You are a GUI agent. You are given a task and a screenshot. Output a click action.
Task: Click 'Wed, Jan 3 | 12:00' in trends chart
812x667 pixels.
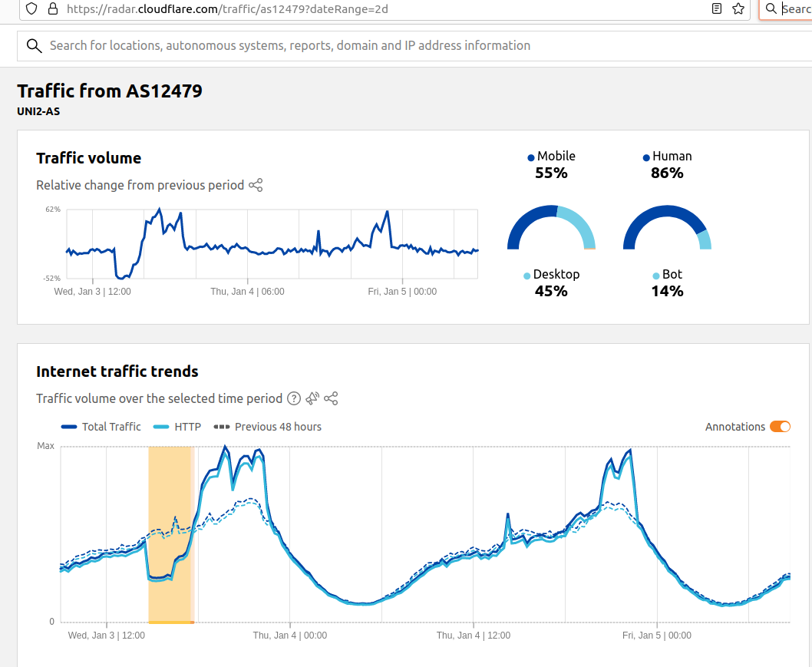(107, 636)
